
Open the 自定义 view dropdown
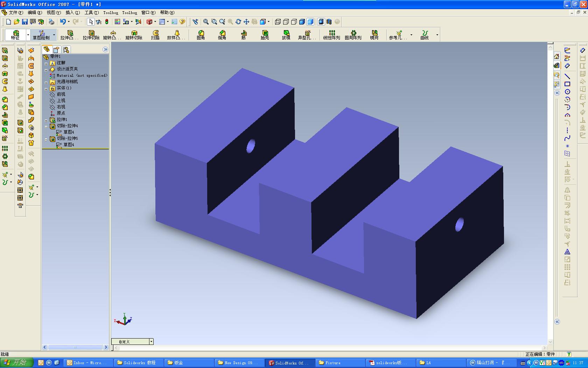tap(151, 341)
